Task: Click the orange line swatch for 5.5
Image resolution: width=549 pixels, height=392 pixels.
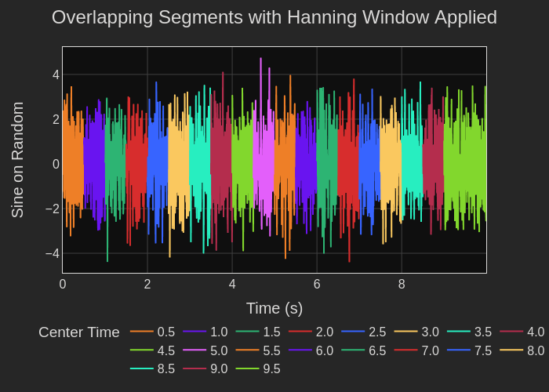Action: [247, 350]
